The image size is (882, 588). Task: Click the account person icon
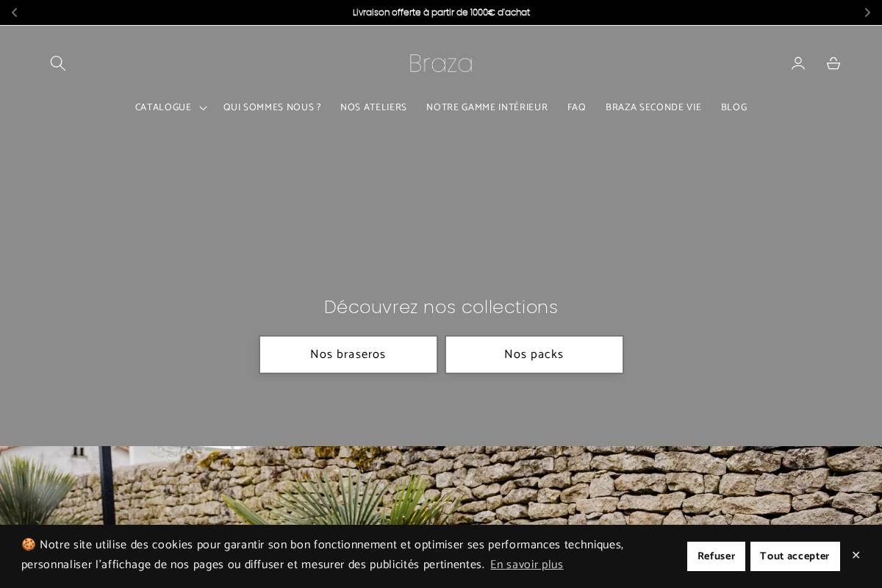[798, 63]
